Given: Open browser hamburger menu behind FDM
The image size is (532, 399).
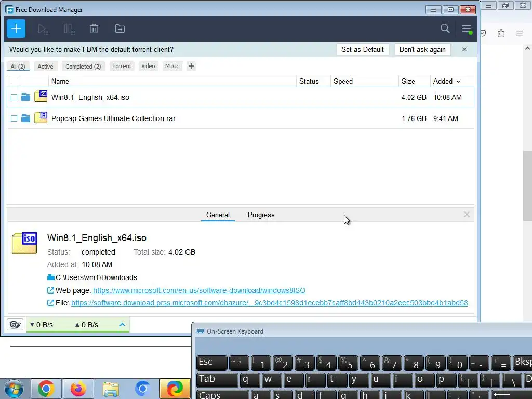Looking at the screenshot, I should tap(520, 33).
